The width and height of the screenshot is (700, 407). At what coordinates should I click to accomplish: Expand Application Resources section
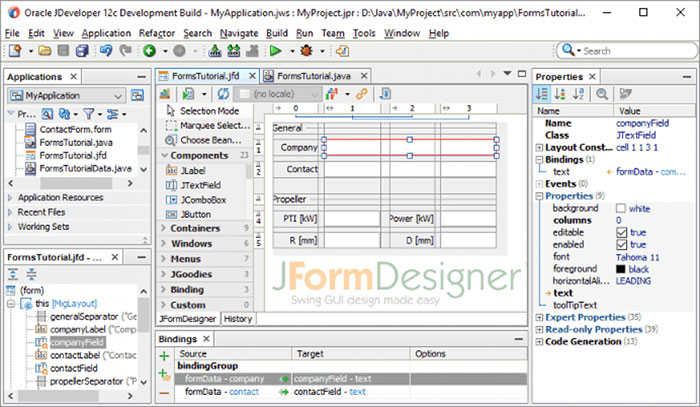tap(10, 197)
